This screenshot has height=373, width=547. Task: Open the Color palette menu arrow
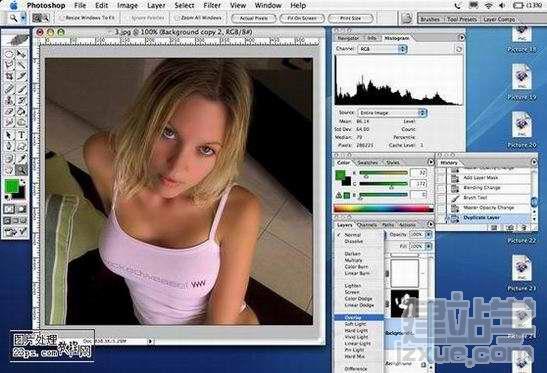pyautogui.click(x=430, y=162)
